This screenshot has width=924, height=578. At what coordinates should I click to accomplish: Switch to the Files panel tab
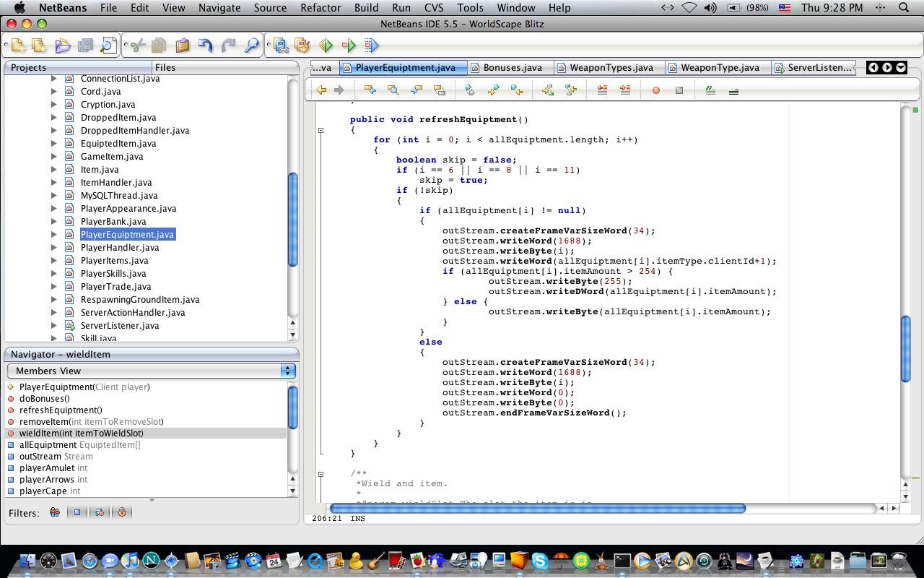[165, 67]
